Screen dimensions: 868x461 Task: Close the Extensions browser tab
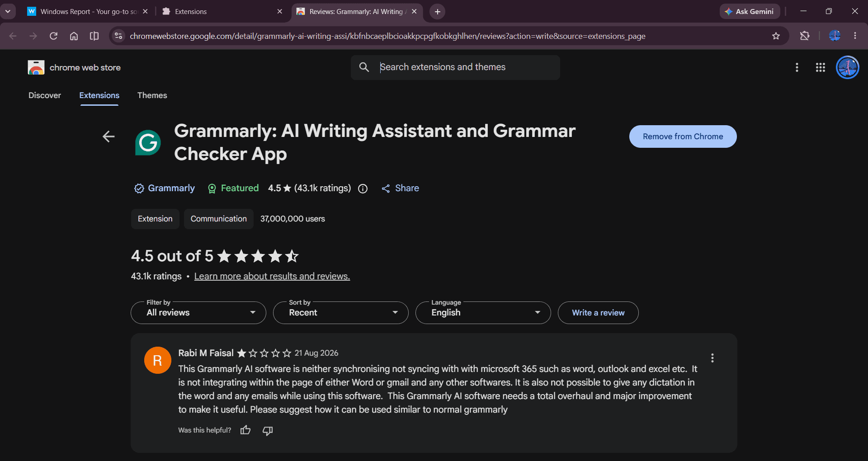tap(280, 11)
